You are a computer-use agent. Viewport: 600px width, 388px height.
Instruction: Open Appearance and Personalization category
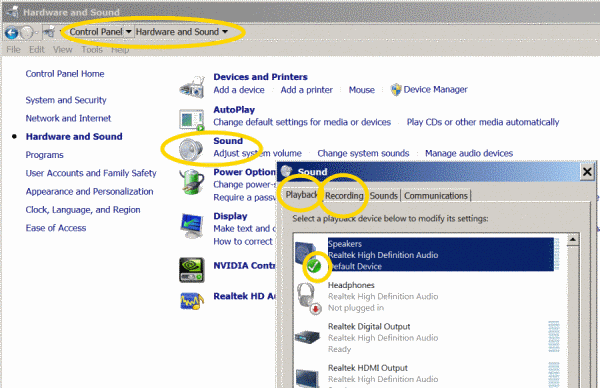click(x=89, y=191)
